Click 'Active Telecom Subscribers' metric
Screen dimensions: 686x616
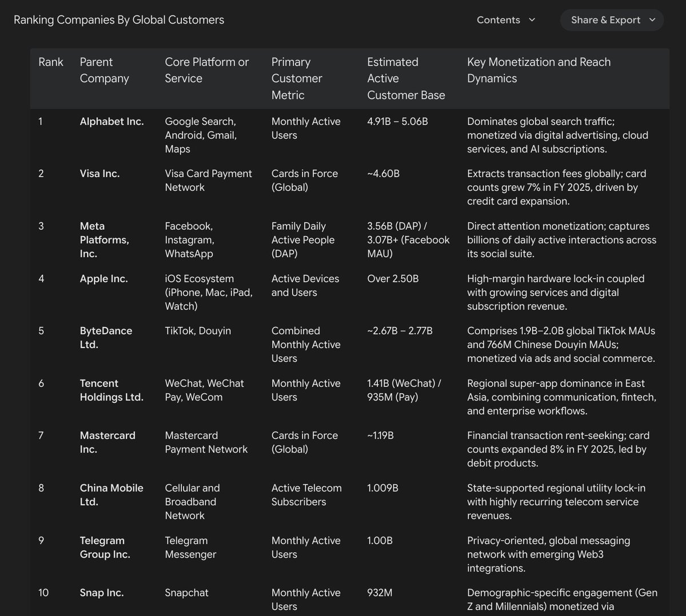306,495
